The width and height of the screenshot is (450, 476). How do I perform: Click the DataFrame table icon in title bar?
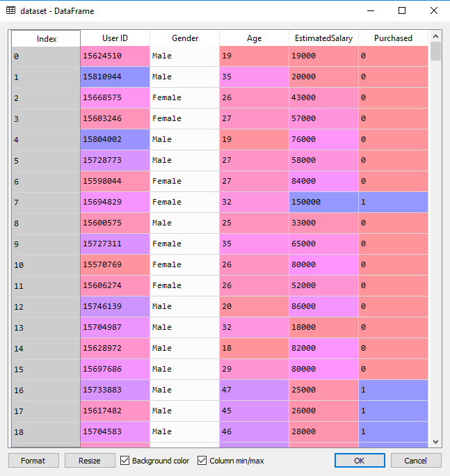point(10,11)
